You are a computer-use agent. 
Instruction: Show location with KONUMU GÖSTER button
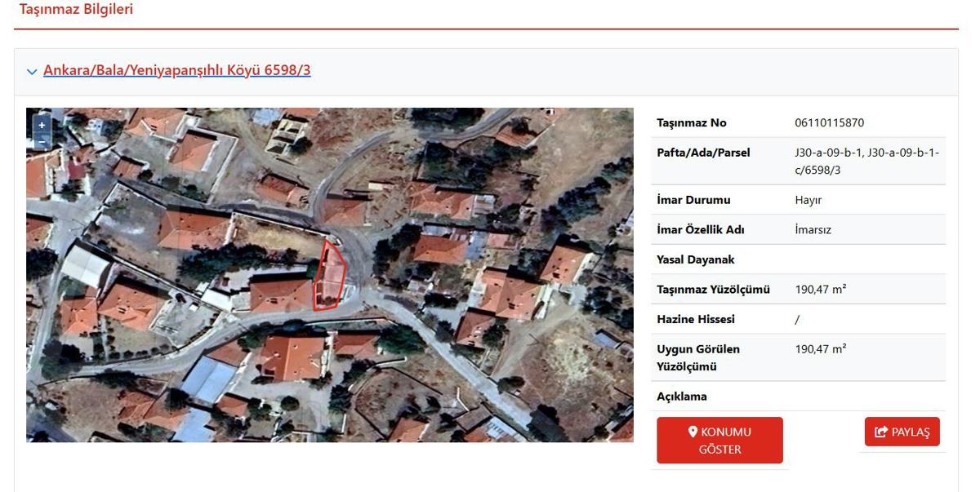719,441
